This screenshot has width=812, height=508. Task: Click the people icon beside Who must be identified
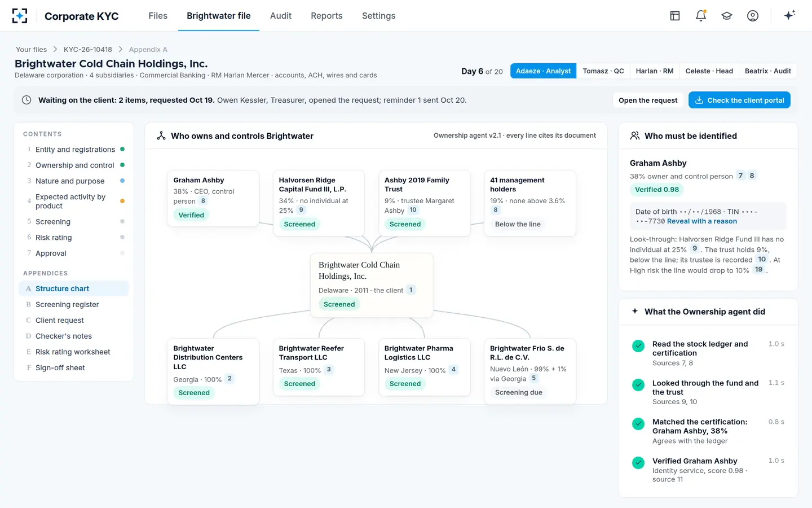coord(635,135)
